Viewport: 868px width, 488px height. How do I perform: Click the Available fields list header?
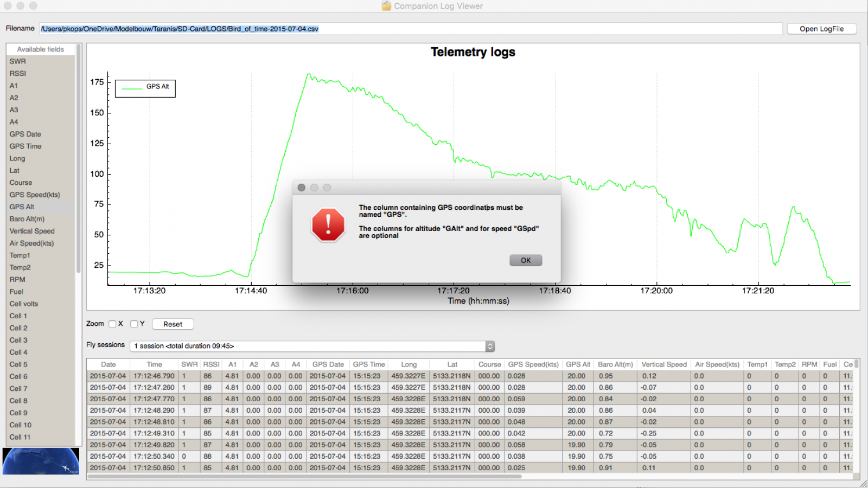[41, 49]
